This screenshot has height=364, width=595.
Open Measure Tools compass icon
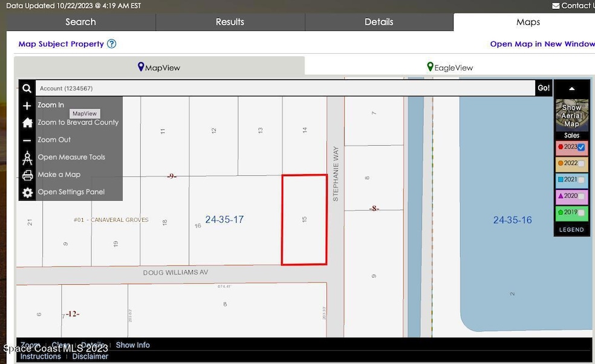click(x=27, y=158)
